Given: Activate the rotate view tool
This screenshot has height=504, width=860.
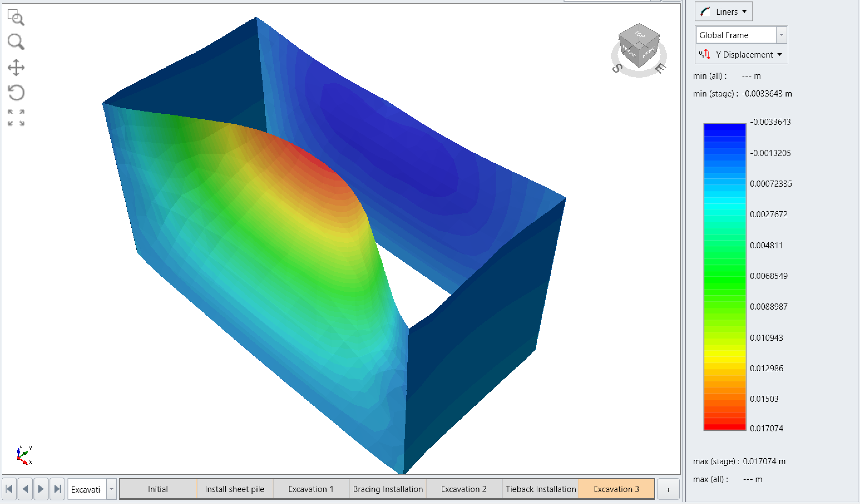Looking at the screenshot, I should (x=16, y=92).
